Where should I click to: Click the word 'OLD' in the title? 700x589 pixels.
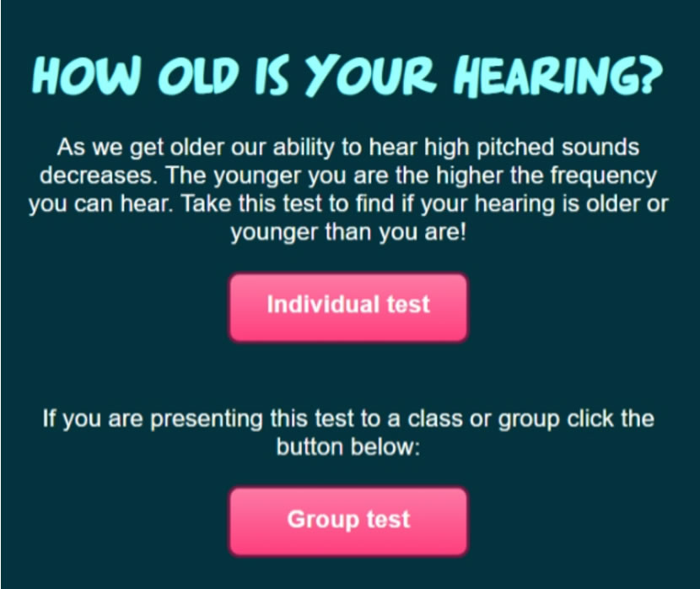click(199, 75)
